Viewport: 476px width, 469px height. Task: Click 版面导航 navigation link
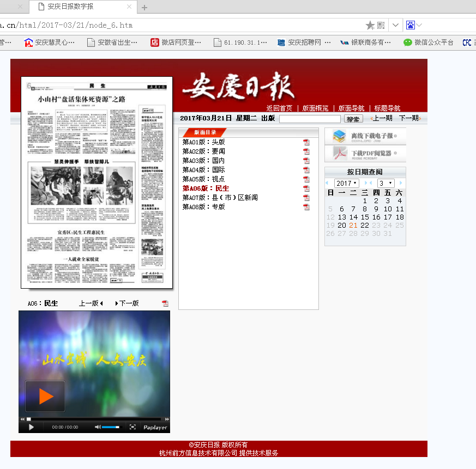point(351,108)
